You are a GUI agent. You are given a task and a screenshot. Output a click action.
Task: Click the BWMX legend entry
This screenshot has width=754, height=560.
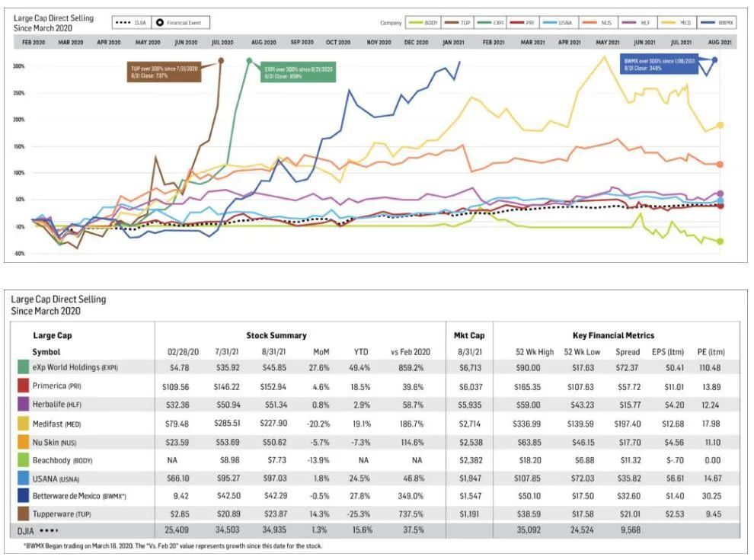717,23
